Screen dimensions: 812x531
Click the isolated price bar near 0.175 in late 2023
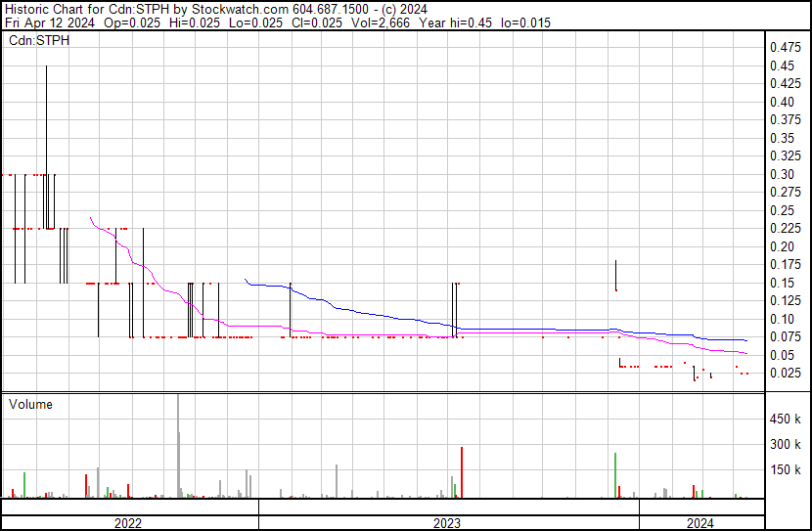(x=615, y=275)
